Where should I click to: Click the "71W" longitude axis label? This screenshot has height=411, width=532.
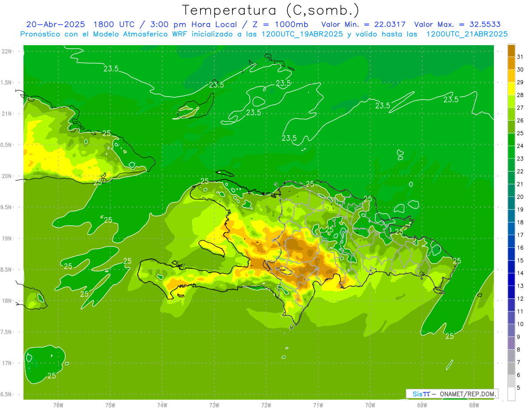click(x=318, y=405)
